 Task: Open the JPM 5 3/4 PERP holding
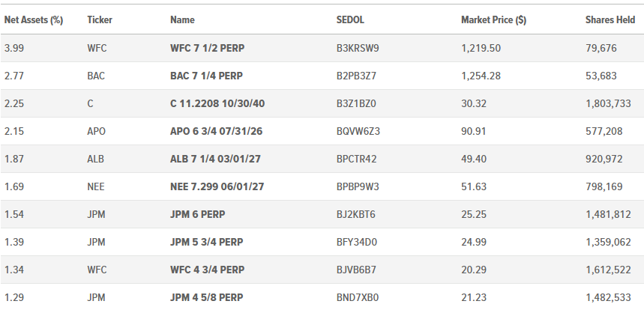click(x=207, y=243)
